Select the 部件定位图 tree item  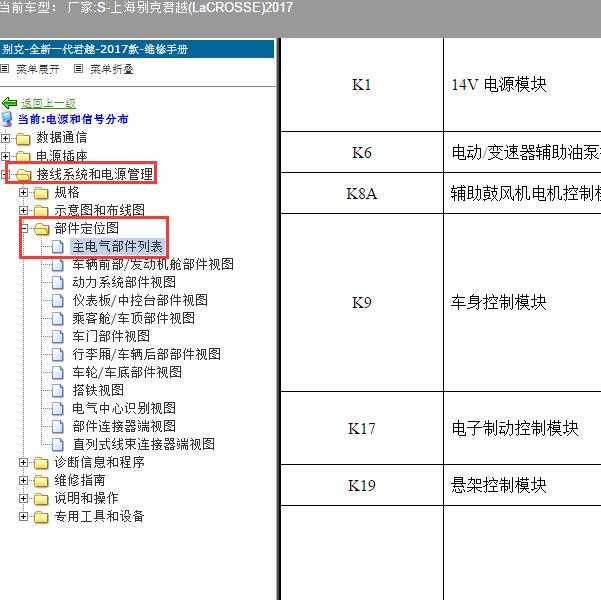[87, 228]
